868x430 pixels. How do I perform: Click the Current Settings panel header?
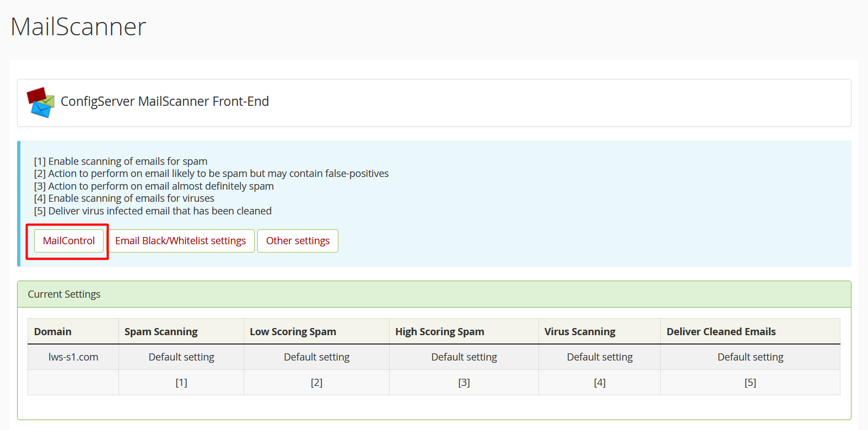click(x=64, y=294)
